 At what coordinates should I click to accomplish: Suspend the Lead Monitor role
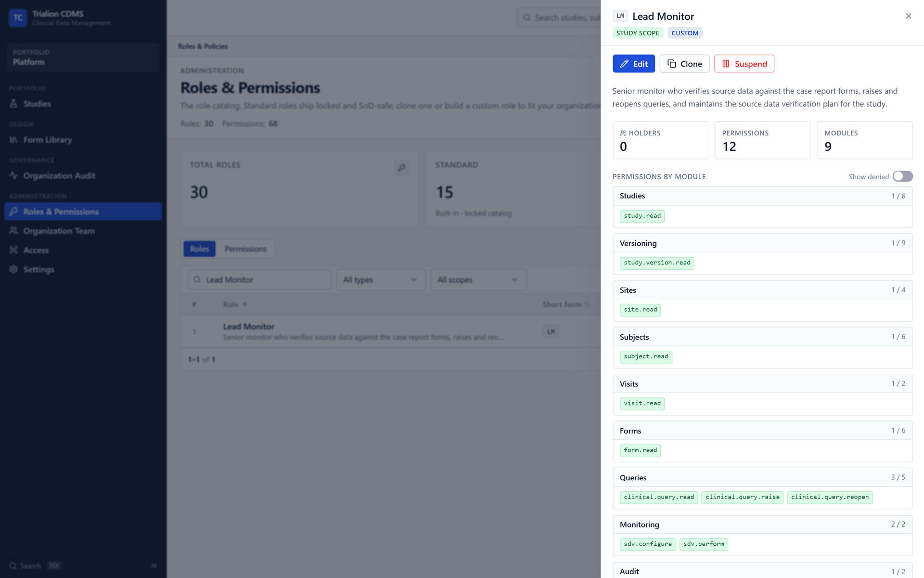(744, 64)
